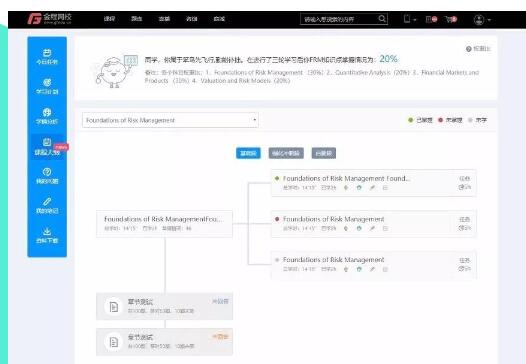The image size is (526, 364).
Task: Click the red-dot legend entry
Action: pos(450,120)
